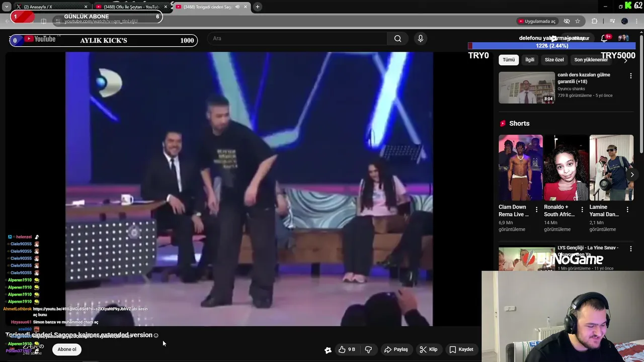Create a clip with Klip button
644x362 pixels.
pyautogui.click(x=428, y=349)
